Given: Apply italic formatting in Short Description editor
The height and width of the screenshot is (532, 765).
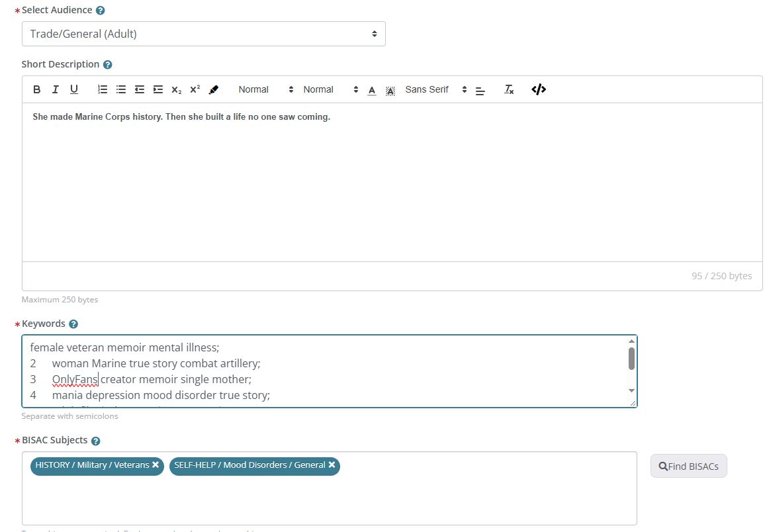Looking at the screenshot, I should pyautogui.click(x=55, y=89).
